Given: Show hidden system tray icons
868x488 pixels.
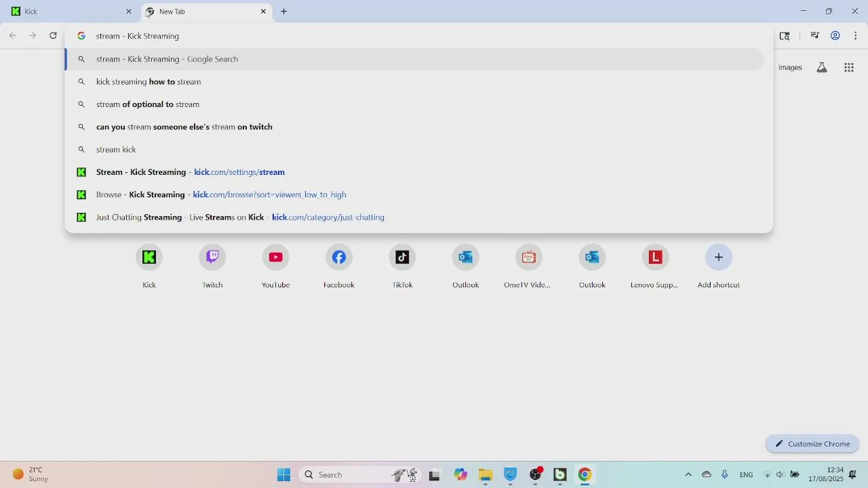Looking at the screenshot, I should [688, 475].
